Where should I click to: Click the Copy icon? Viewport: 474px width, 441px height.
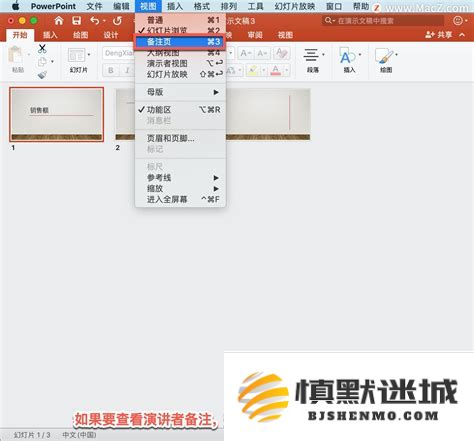click(x=42, y=62)
